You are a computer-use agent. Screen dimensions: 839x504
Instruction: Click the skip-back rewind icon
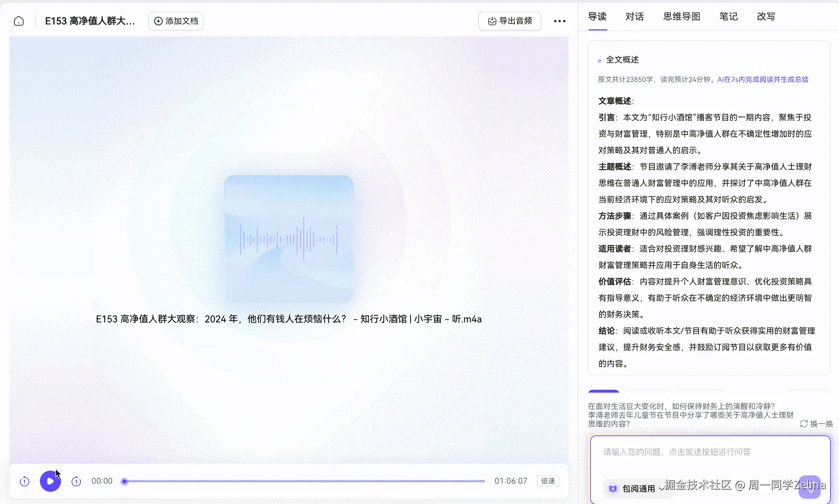click(24, 481)
